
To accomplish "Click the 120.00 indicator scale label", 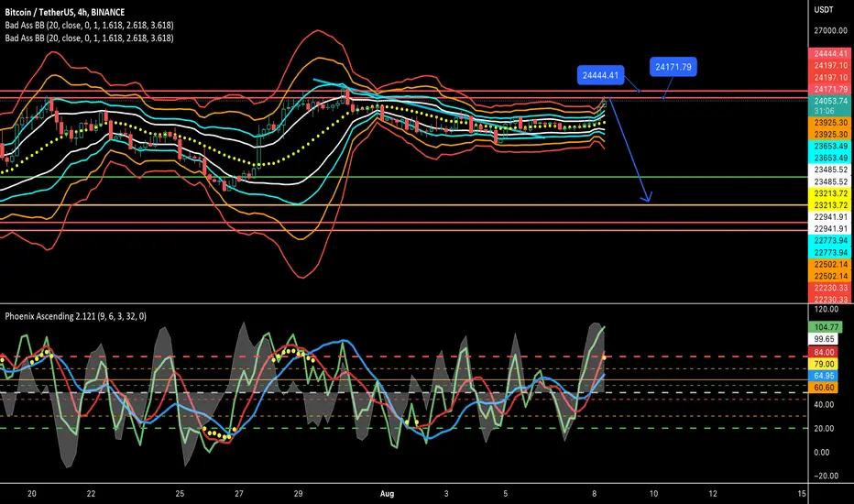I will tap(827, 309).
